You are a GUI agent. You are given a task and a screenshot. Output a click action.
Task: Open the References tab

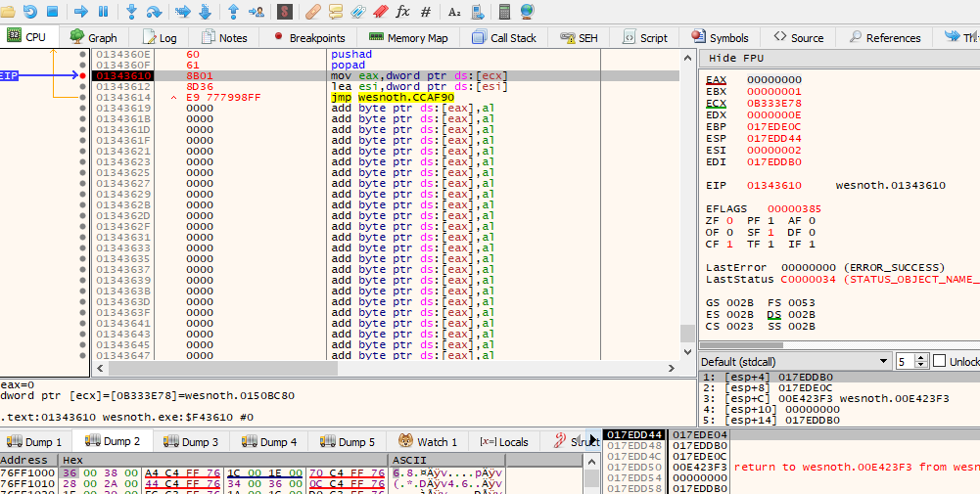click(884, 37)
